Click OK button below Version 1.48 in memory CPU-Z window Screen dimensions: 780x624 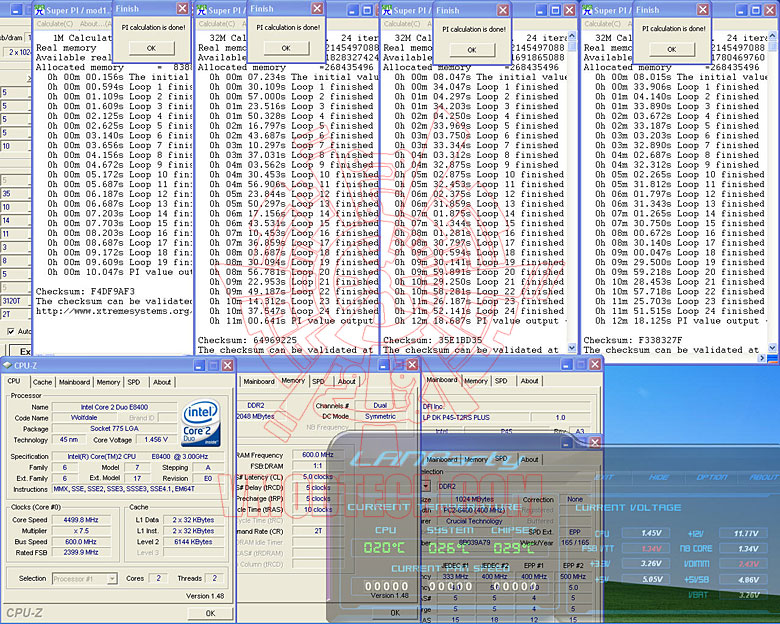point(395,613)
